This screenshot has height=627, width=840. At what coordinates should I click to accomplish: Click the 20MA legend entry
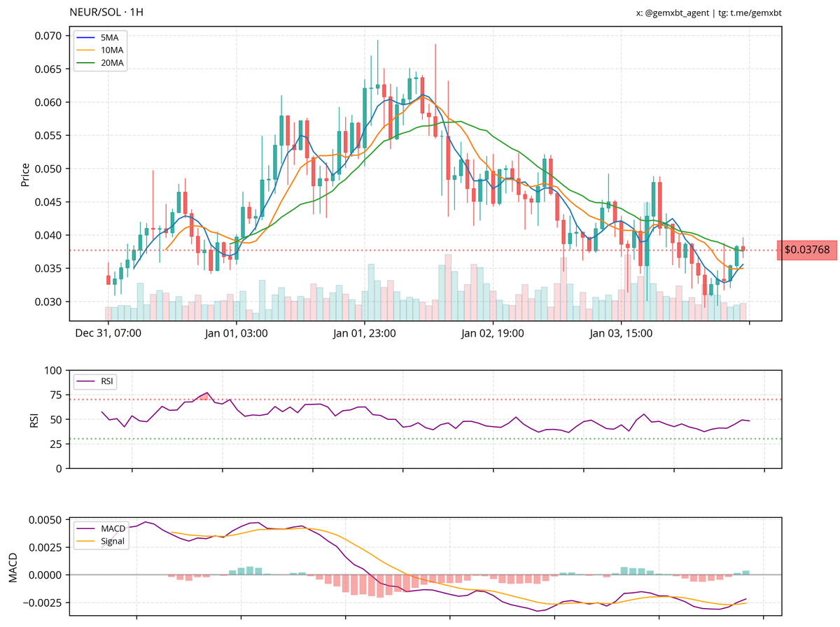[101, 62]
